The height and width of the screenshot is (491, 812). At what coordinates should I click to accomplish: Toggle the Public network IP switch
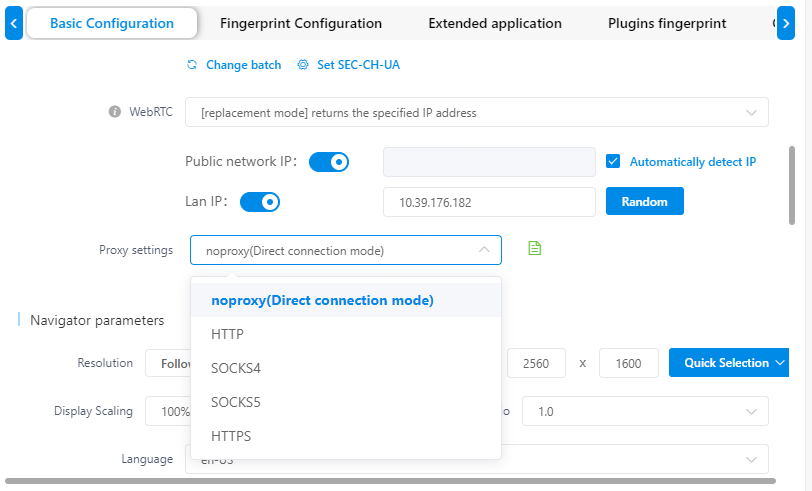329,162
